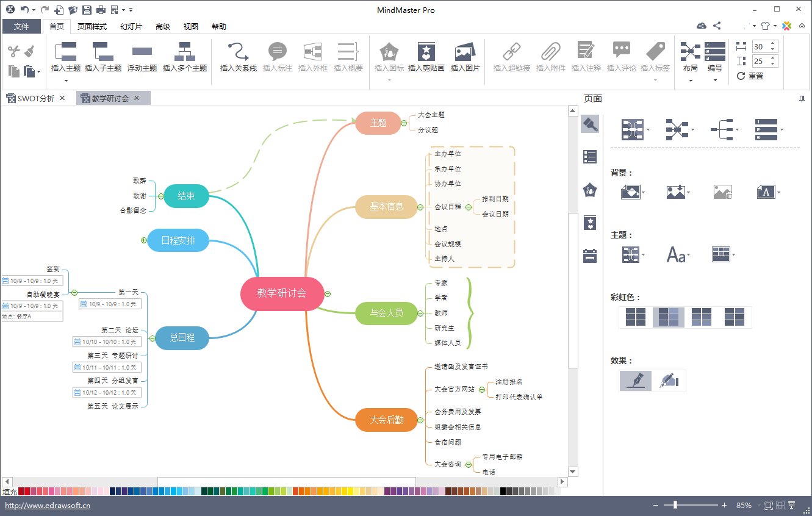Pick the red swatch in fill color bar
Image resolution: width=812 pixels, height=516 pixels.
click(x=22, y=491)
